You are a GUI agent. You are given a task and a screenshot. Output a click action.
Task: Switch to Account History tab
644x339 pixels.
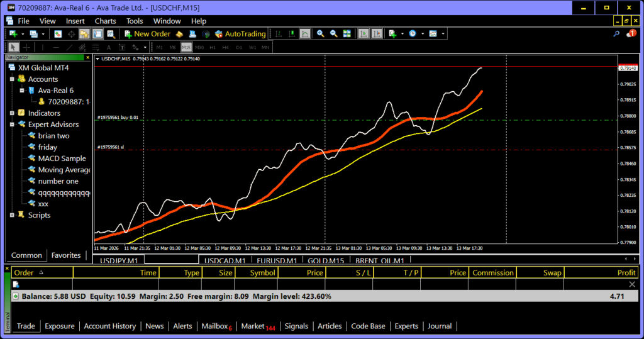coord(109,326)
